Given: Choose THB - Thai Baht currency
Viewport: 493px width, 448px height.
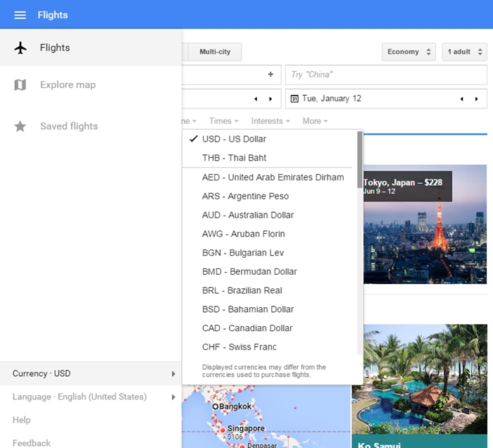Looking at the screenshot, I should click(270, 158).
